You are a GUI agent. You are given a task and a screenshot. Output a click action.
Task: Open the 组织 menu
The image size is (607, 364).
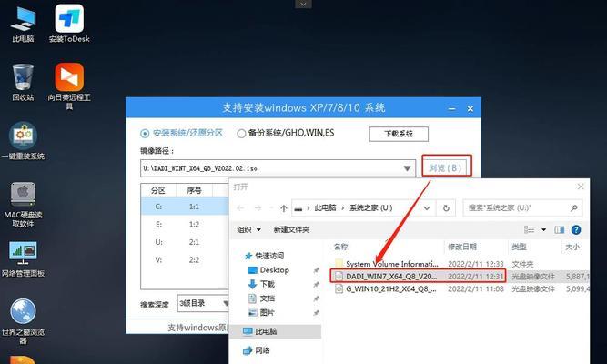(x=249, y=230)
